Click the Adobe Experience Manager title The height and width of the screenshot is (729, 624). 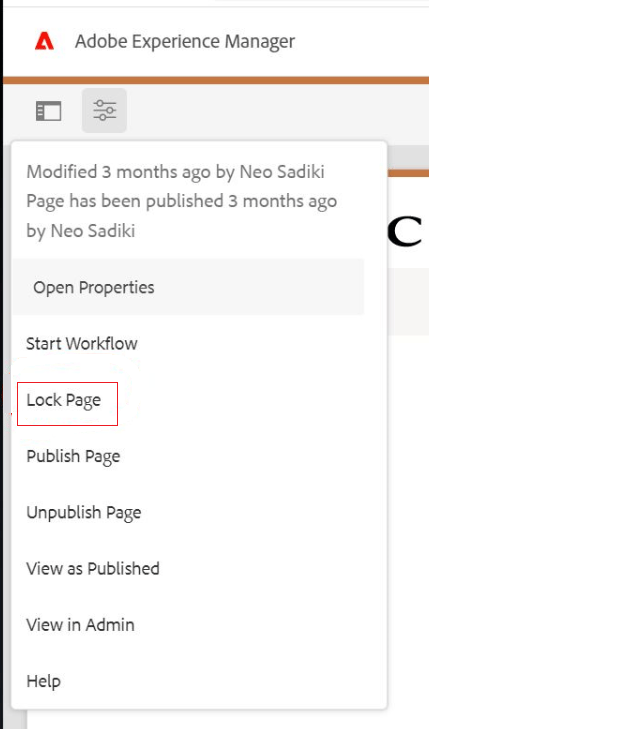184,42
